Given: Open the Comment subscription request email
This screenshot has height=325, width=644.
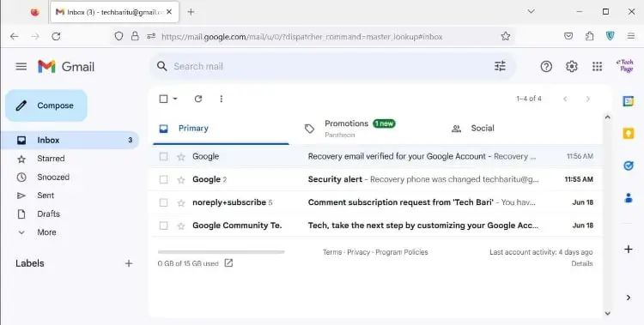Looking at the screenshot, I should tap(376, 202).
